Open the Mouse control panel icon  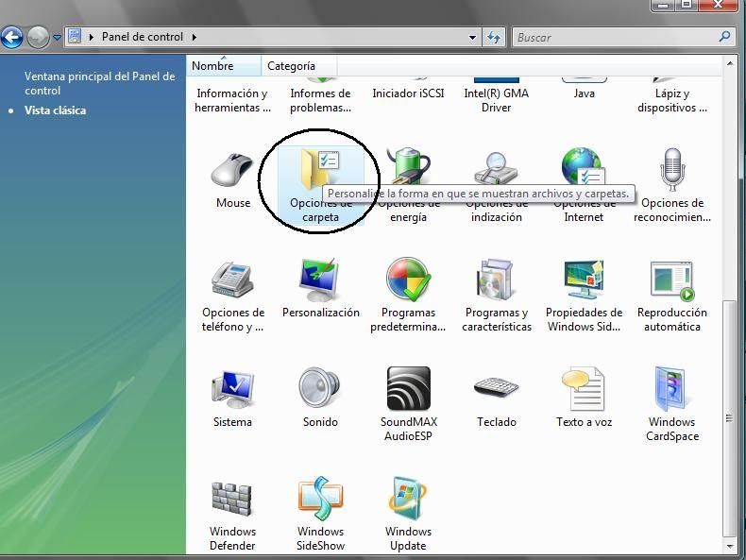pyautogui.click(x=232, y=173)
